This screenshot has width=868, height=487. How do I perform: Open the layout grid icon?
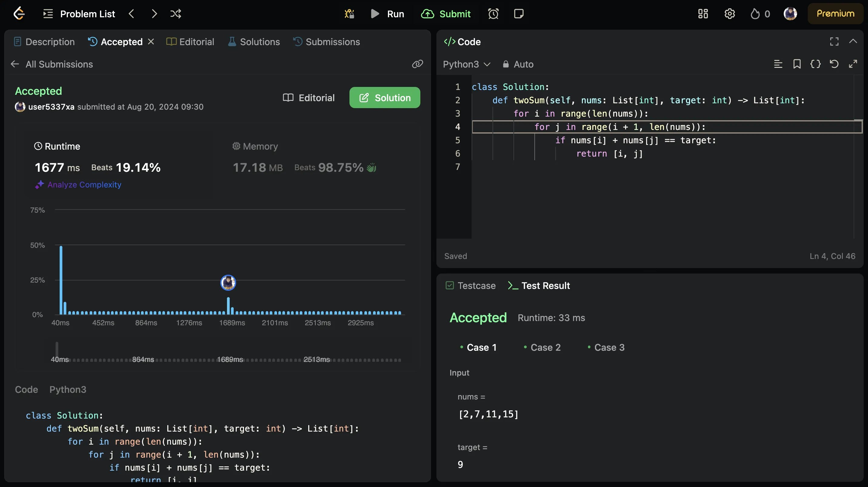coord(703,14)
